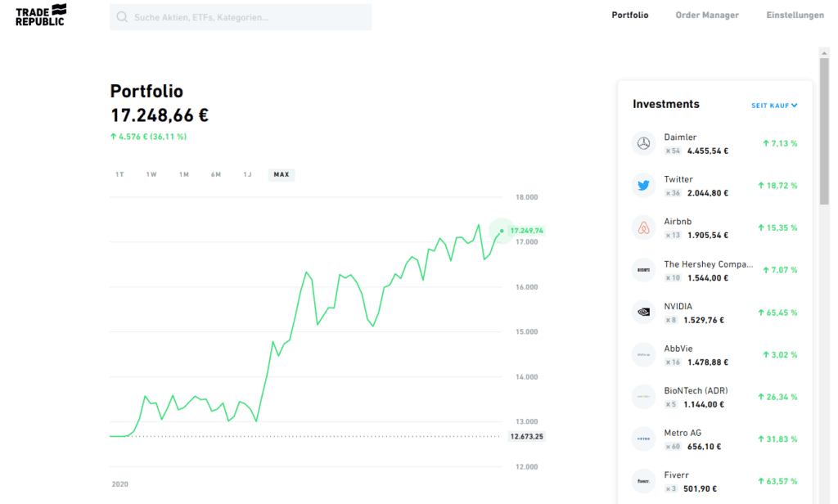The height and width of the screenshot is (504, 838).
Task: Click the baseline label 12.673,25
Action: 526,437
